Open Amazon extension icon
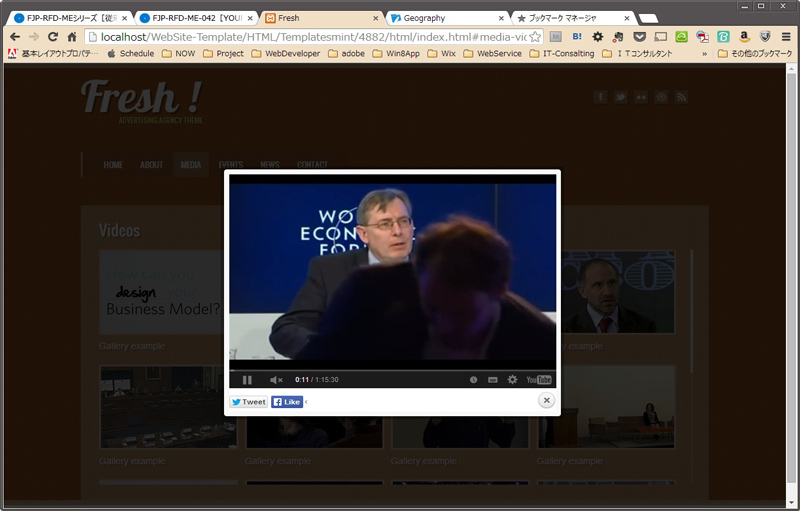This screenshot has height=511, width=800. click(744, 37)
